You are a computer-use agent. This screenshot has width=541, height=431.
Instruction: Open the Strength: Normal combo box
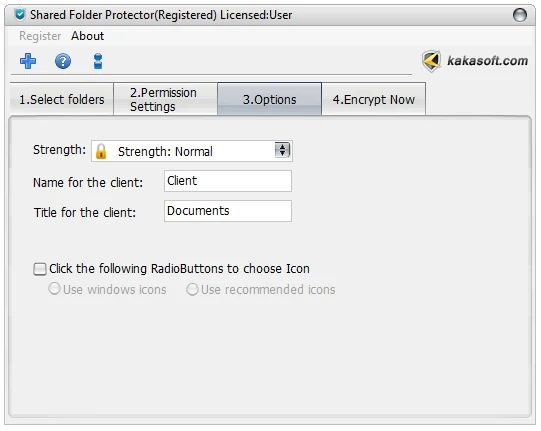pos(192,151)
